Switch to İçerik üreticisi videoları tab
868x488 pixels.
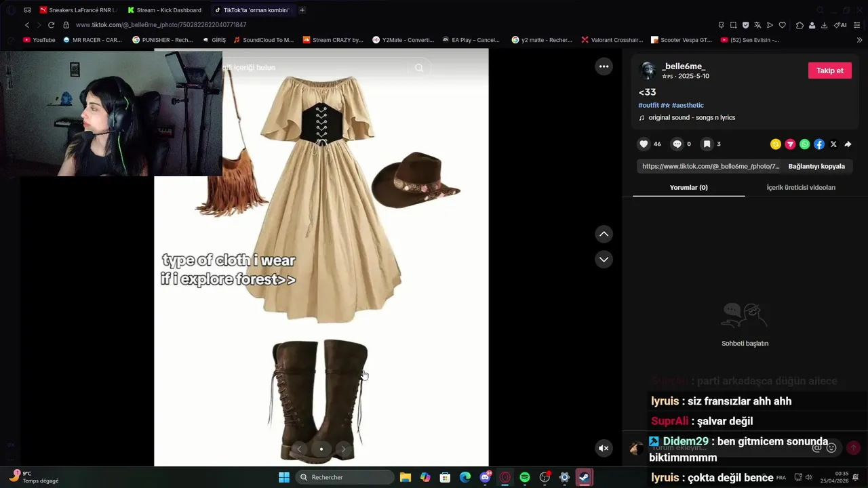coord(801,187)
